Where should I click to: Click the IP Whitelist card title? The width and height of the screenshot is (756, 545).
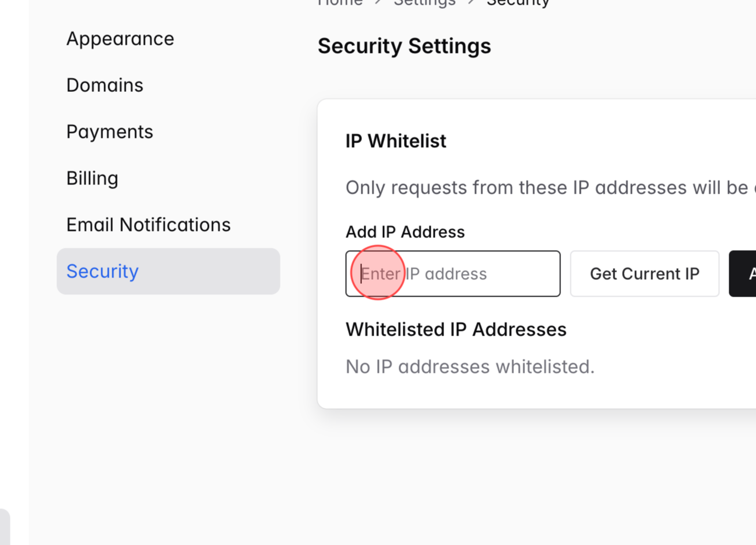tap(396, 141)
